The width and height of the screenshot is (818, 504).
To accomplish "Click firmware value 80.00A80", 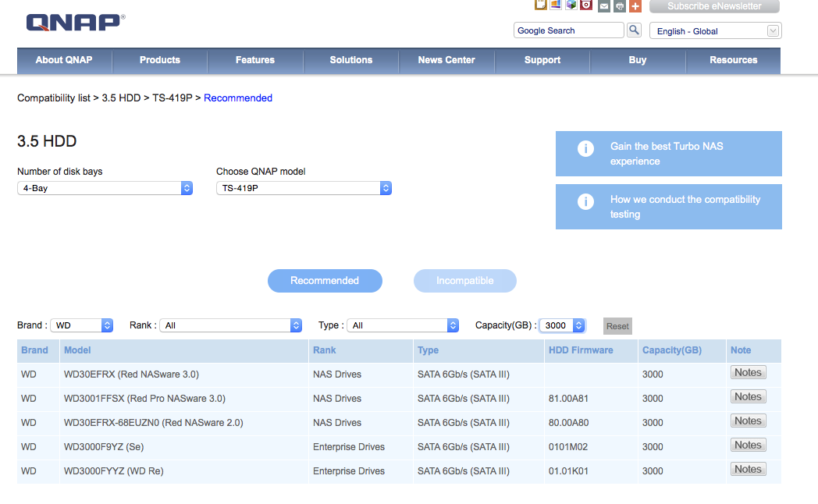I will 568,423.
